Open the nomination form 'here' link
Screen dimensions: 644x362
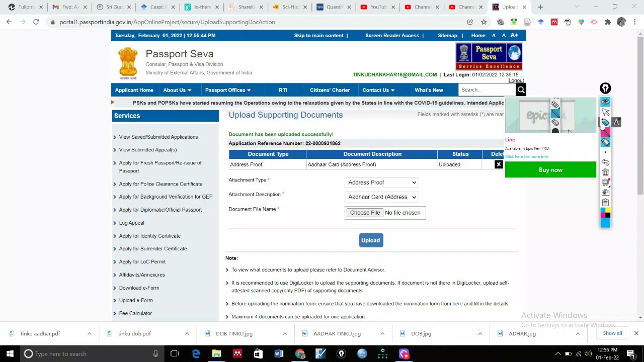pos(457,304)
